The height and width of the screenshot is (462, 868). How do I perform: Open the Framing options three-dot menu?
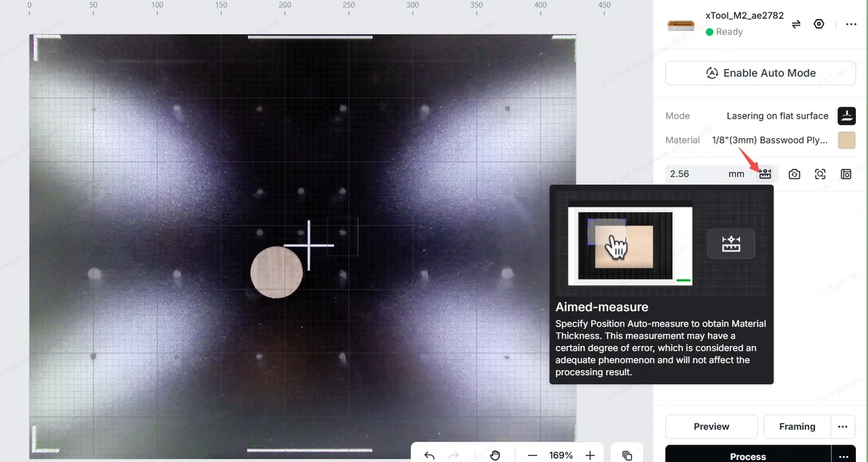(x=843, y=427)
